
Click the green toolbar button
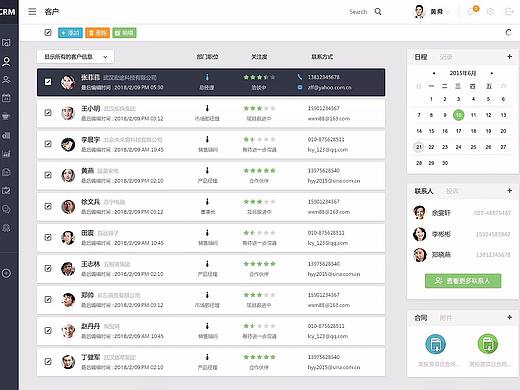pos(124,33)
